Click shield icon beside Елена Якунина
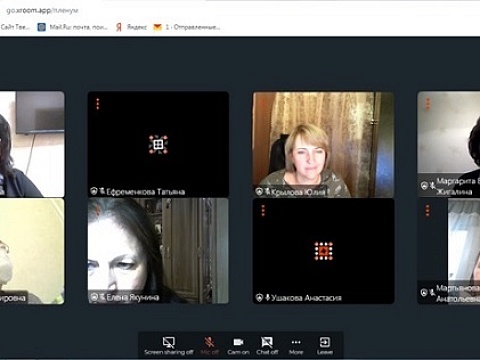This screenshot has height=360, width=480. coord(94,297)
